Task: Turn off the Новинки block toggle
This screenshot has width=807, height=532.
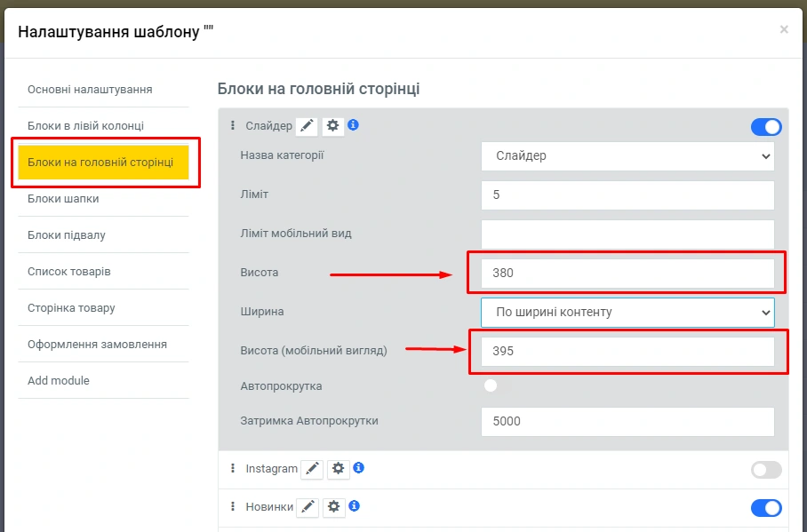Action: [765, 508]
